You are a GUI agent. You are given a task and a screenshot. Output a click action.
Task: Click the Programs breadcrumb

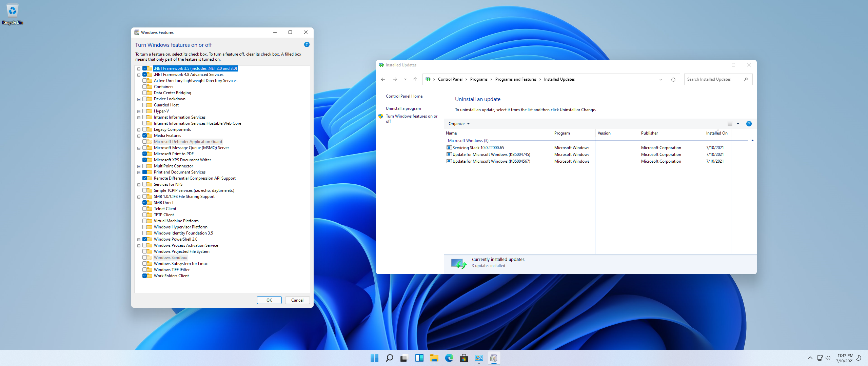point(478,79)
